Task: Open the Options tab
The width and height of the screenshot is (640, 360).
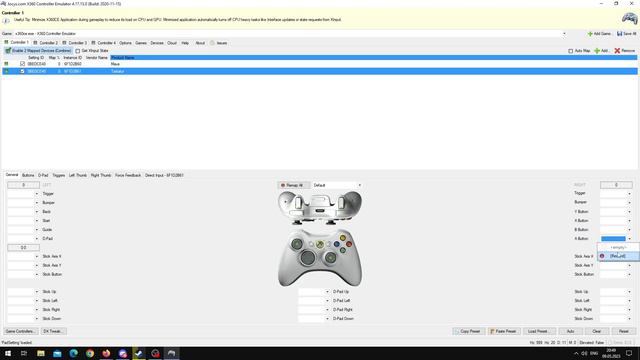Action: click(x=125, y=43)
